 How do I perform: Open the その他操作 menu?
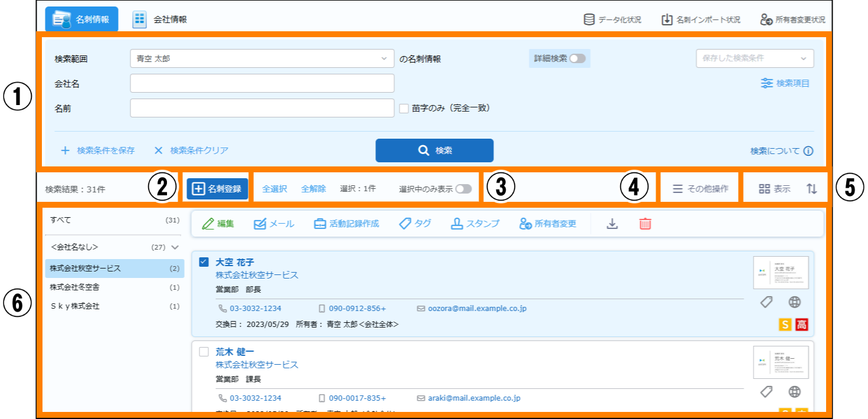click(700, 189)
